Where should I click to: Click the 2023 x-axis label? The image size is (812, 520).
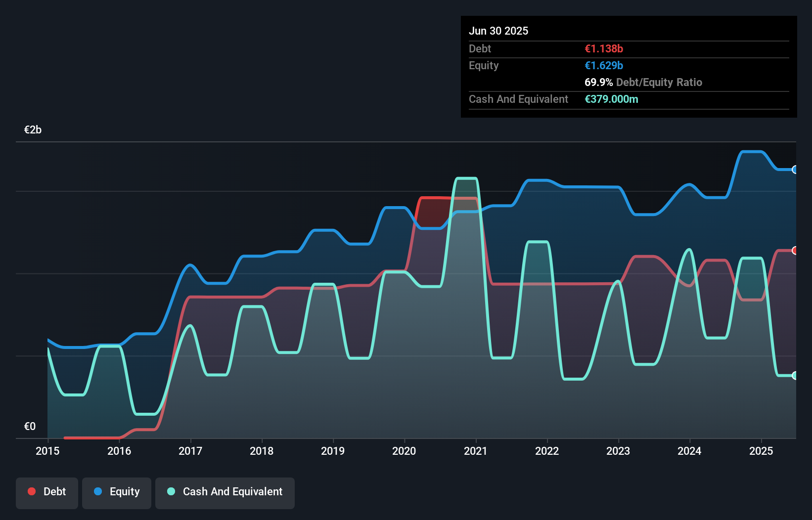(618, 451)
